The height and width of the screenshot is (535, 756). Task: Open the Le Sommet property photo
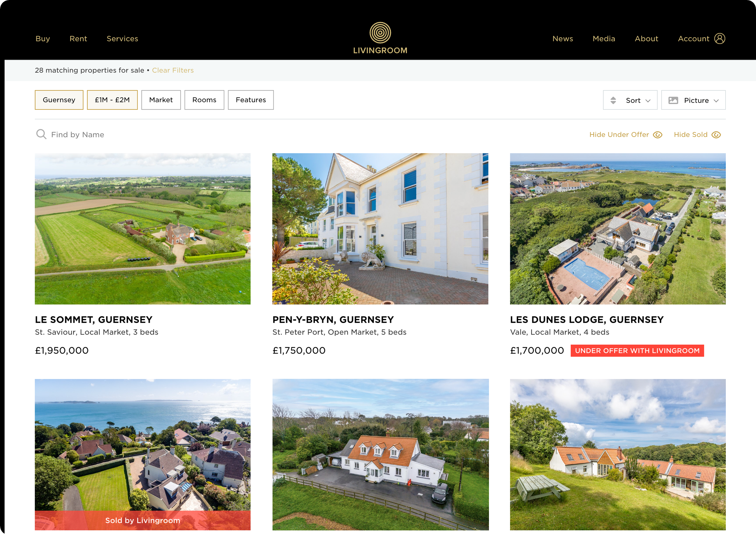[x=143, y=229]
